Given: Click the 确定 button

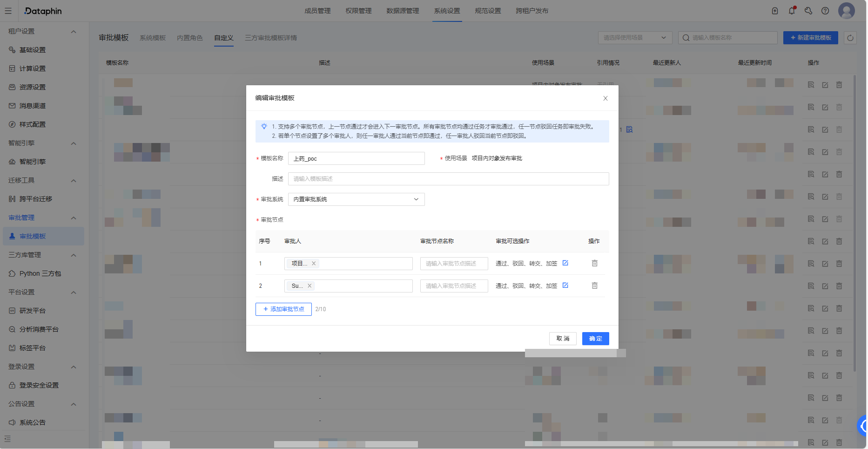Looking at the screenshot, I should tap(595, 339).
